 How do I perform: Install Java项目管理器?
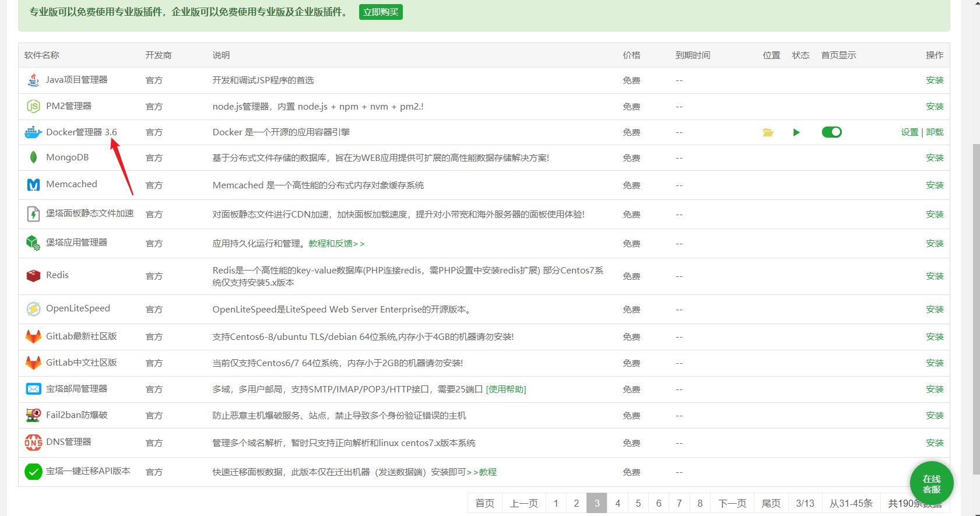[935, 80]
